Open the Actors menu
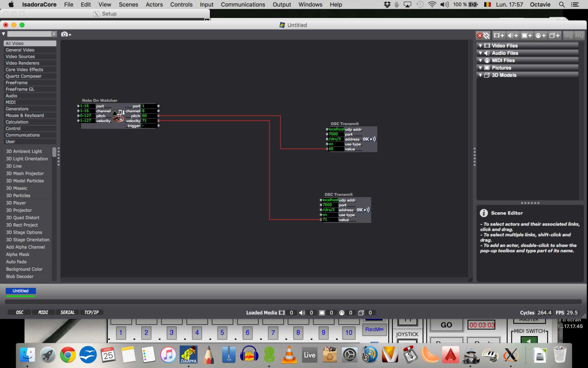 pos(154,5)
